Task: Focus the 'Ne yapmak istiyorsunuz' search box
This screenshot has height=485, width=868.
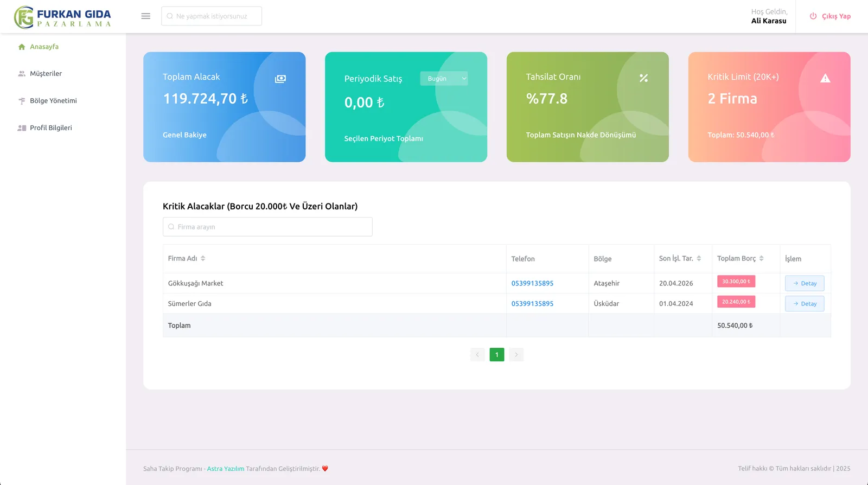Action: click(x=212, y=16)
